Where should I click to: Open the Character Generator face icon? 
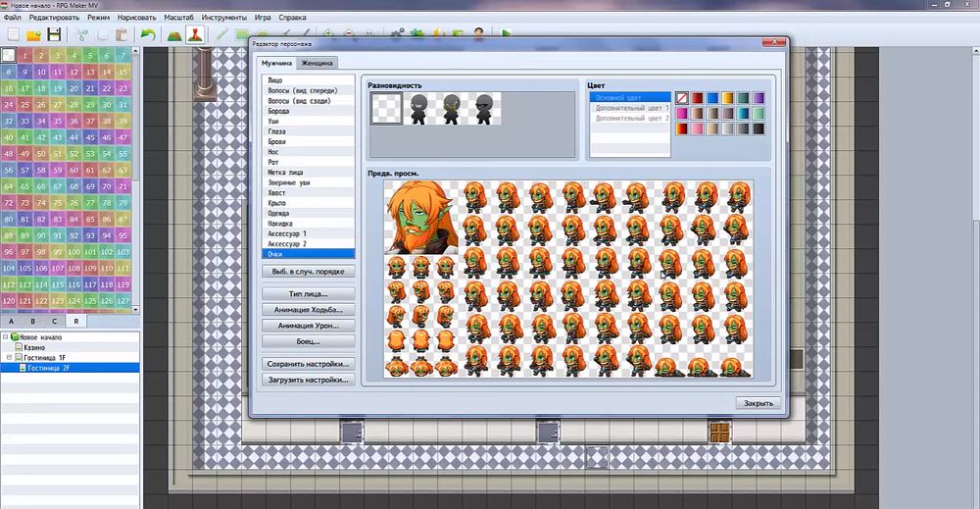(479, 33)
